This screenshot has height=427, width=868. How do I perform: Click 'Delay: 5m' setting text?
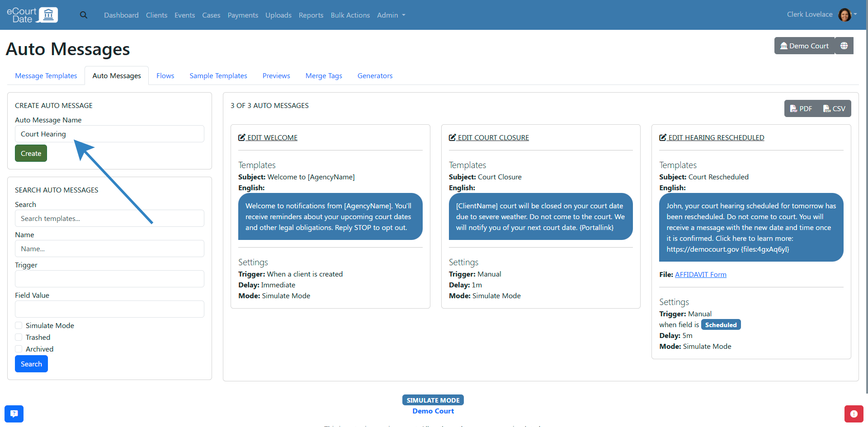pos(676,335)
